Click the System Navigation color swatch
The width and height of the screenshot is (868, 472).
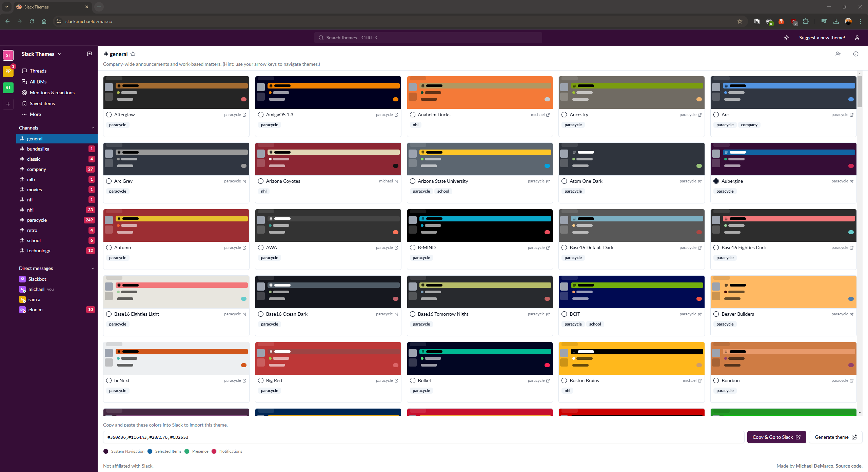click(x=106, y=451)
